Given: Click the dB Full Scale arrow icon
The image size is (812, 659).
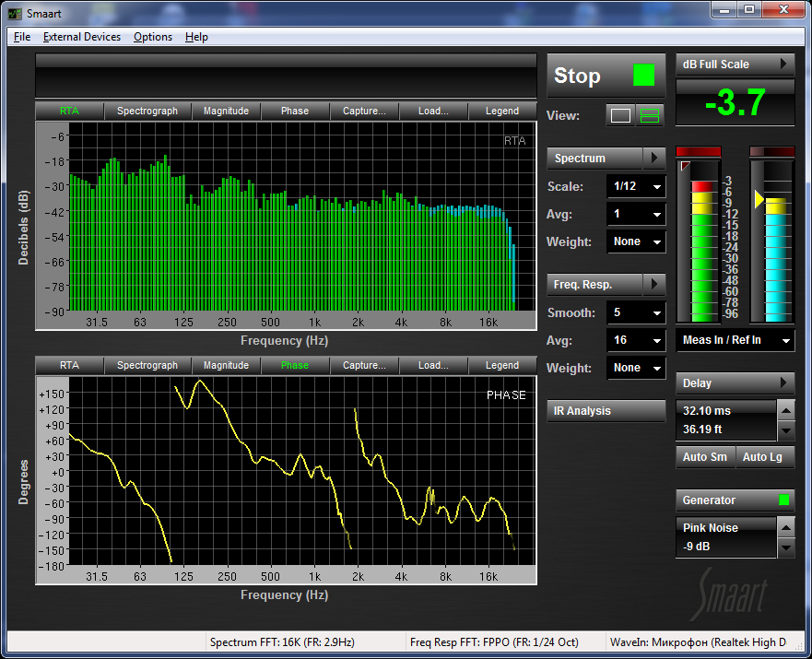Looking at the screenshot, I should [x=783, y=65].
